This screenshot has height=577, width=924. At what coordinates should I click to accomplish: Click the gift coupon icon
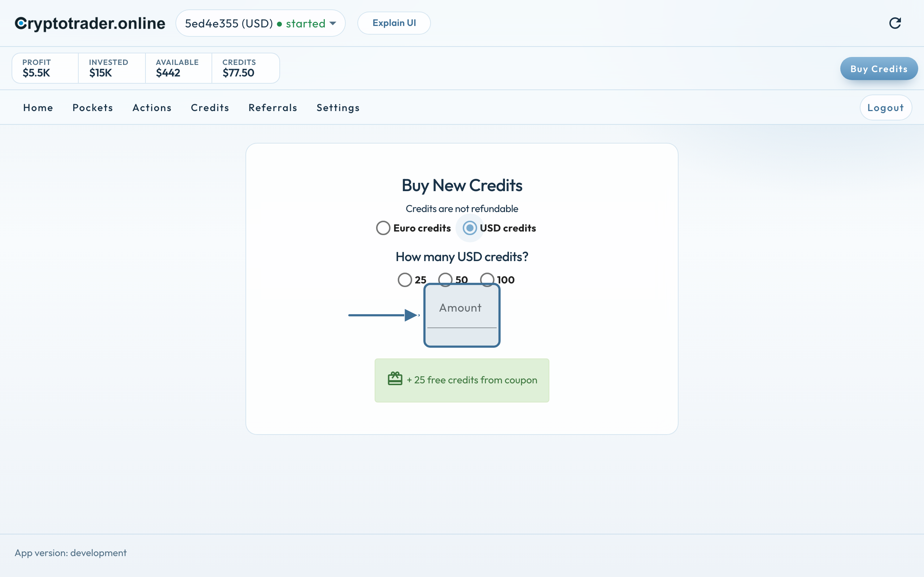395,379
